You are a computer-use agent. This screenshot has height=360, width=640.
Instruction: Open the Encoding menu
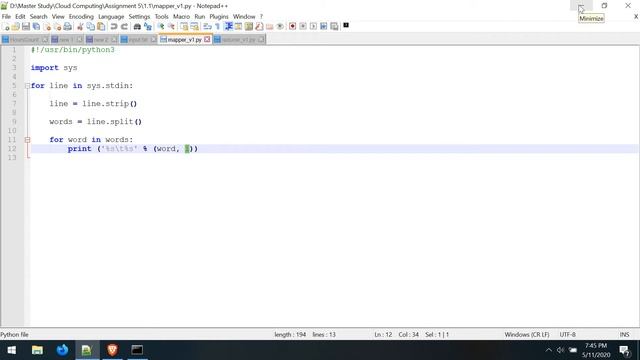[x=81, y=17]
